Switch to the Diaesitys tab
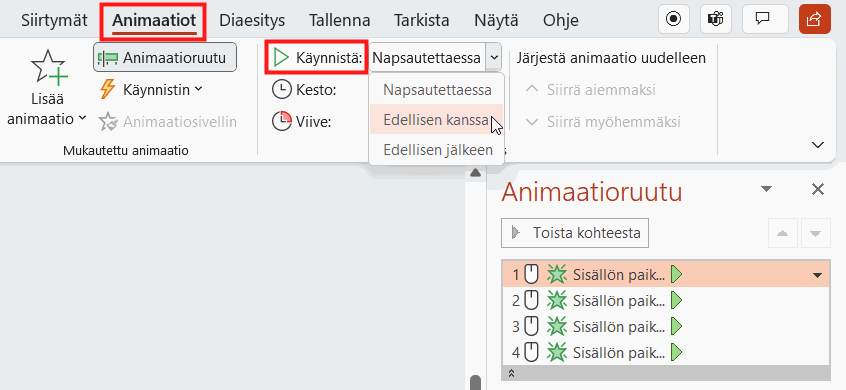The height and width of the screenshot is (390, 846). (252, 20)
